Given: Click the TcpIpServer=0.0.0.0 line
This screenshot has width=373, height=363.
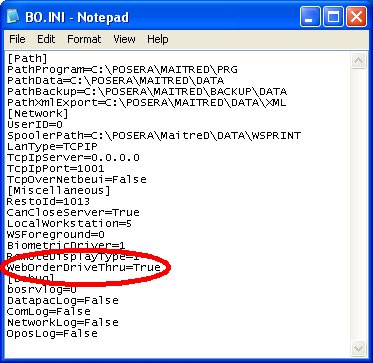Looking at the screenshot, I should point(73,158).
